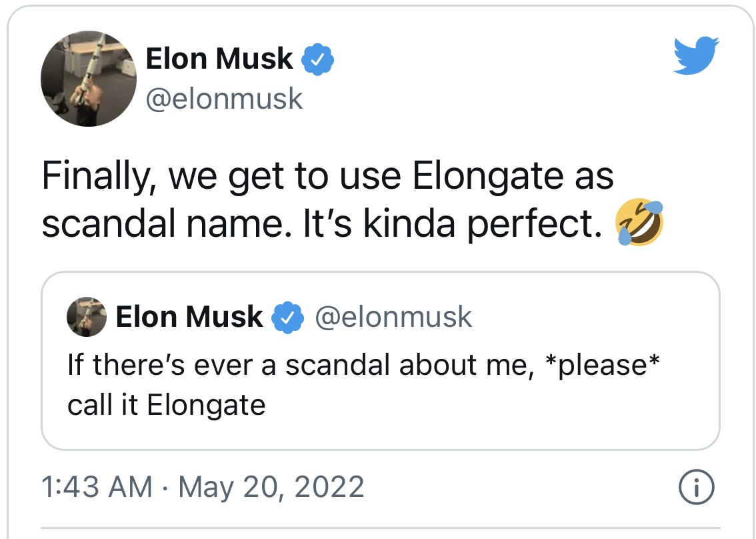This screenshot has height=539, width=756.
Task: Open small avatar in quoted tweet
Action: (x=86, y=317)
